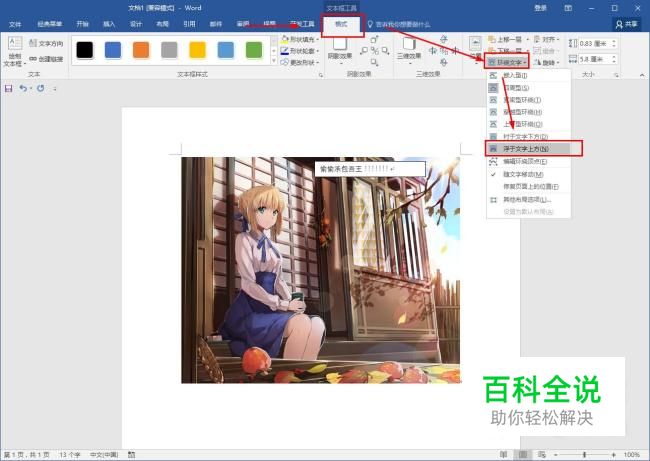Open More Layout Options (其他布局选项)

[x=529, y=200]
